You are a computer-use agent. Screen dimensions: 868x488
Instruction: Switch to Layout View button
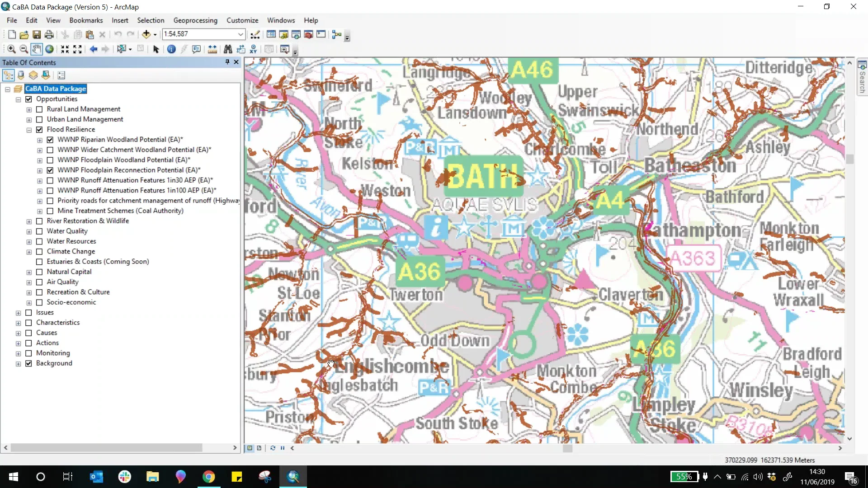[259, 448]
